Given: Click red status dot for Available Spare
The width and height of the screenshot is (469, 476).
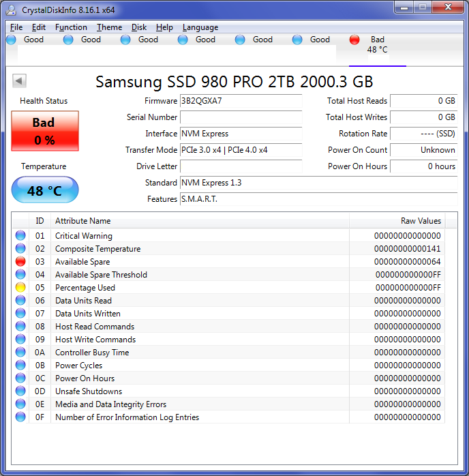Looking at the screenshot, I should (x=20, y=261).
